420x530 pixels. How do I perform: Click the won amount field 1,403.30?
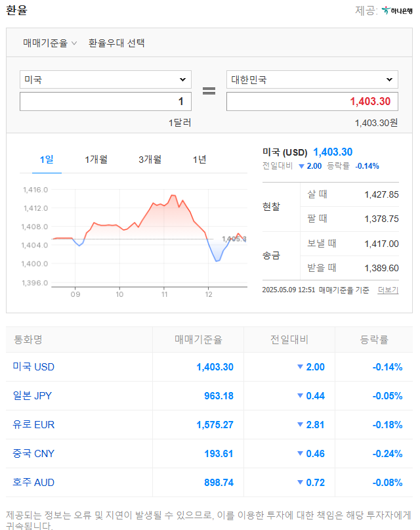[x=312, y=101]
